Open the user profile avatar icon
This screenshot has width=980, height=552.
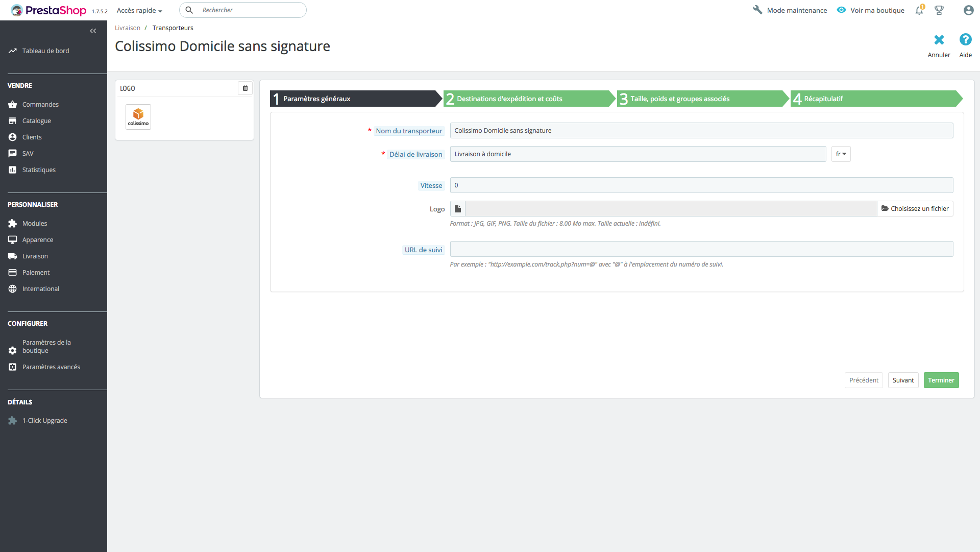[x=968, y=10]
